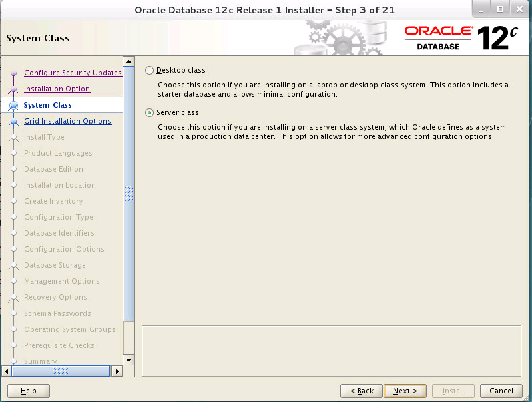Click the Grid Installation Options step marker icon
Image resolution: width=532 pixels, height=402 pixels.
click(13, 122)
